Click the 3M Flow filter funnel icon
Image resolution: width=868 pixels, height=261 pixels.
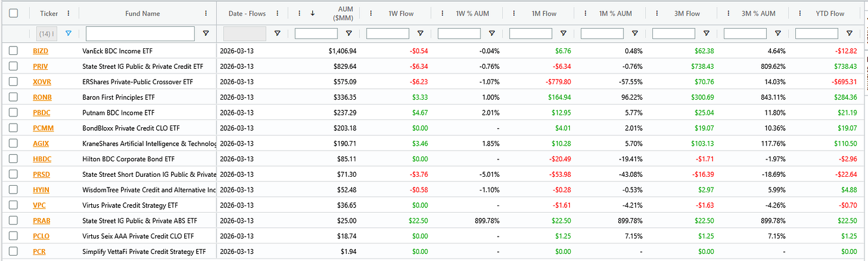click(x=706, y=33)
